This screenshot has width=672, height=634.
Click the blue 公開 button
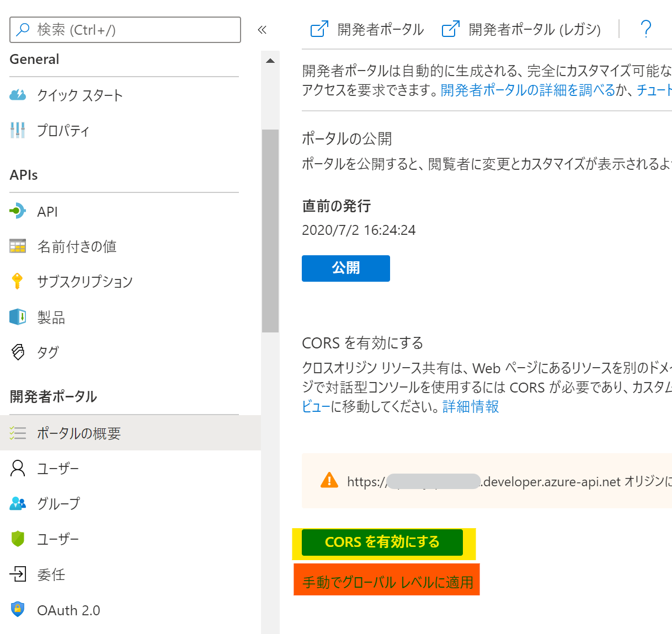[x=346, y=268]
